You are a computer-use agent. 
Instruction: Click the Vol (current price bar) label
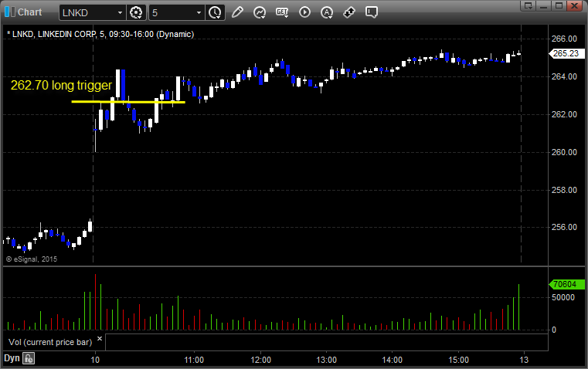coord(50,342)
